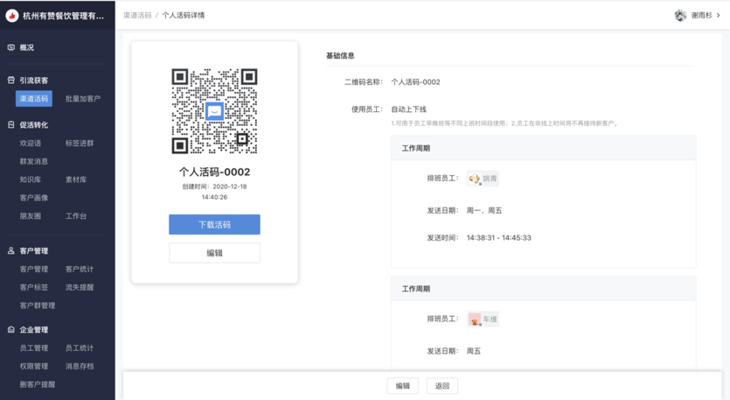Click the QR code name value 个人活码-0002
Screen dimensions: 730x400
pyautogui.click(x=415, y=82)
